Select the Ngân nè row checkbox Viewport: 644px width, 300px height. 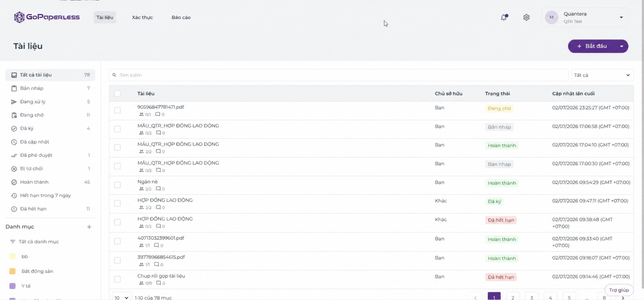coord(117,185)
